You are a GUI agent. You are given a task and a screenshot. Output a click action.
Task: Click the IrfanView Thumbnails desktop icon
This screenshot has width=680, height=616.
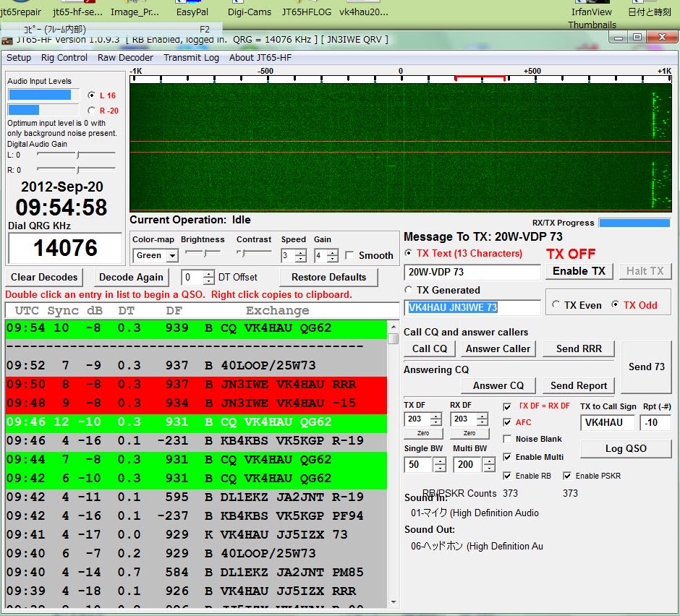click(592, 14)
